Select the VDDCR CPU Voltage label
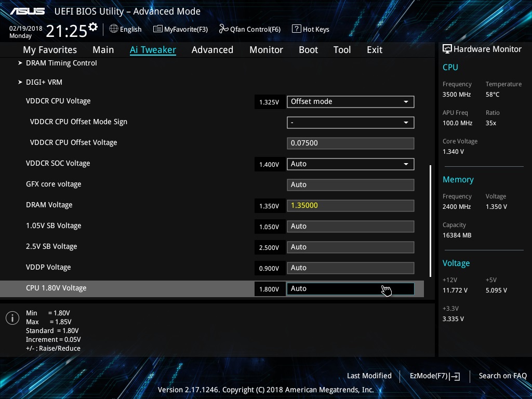Viewport: 532px width, 399px height. pyautogui.click(x=58, y=101)
